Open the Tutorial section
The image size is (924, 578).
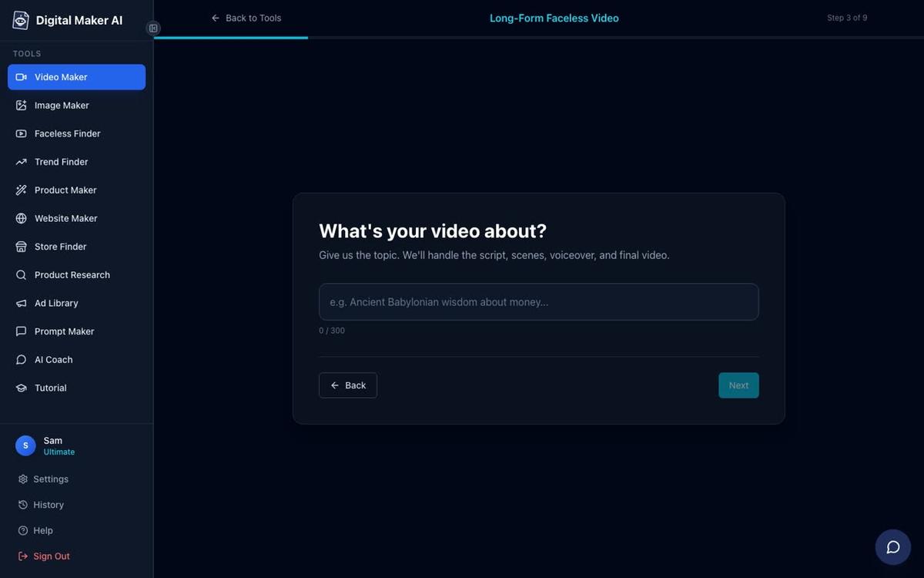click(x=76, y=388)
